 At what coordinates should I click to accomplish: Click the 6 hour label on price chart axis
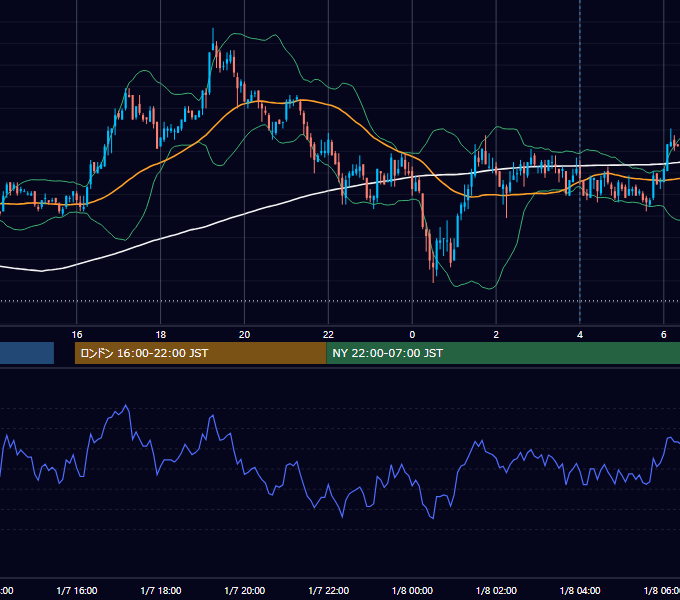664,335
